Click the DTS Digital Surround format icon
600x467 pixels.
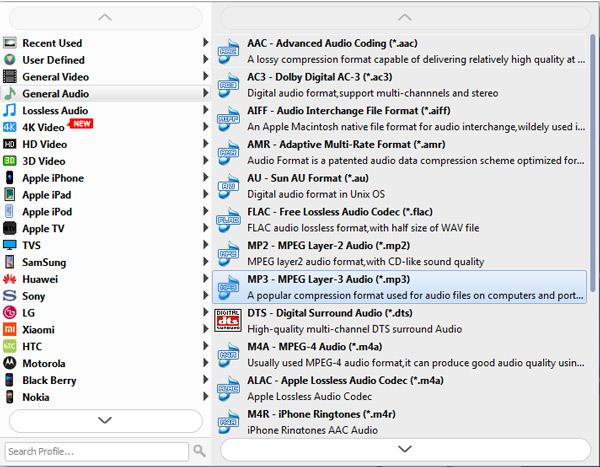(228, 321)
